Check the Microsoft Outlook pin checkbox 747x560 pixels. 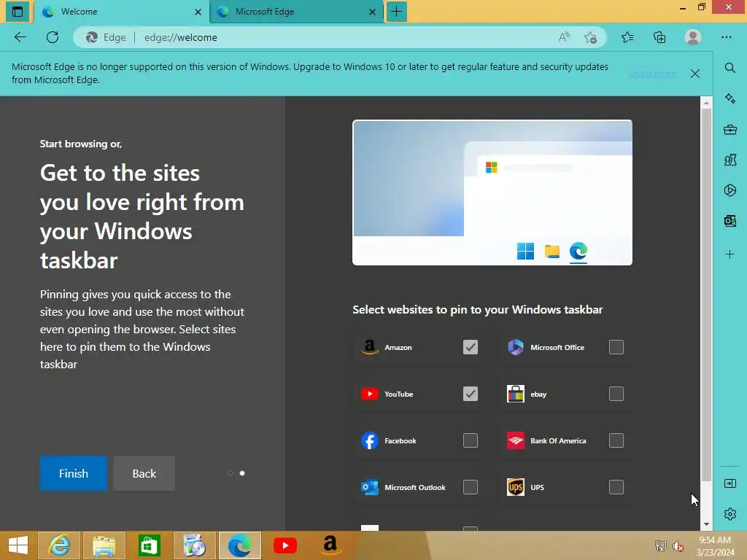click(471, 487)
